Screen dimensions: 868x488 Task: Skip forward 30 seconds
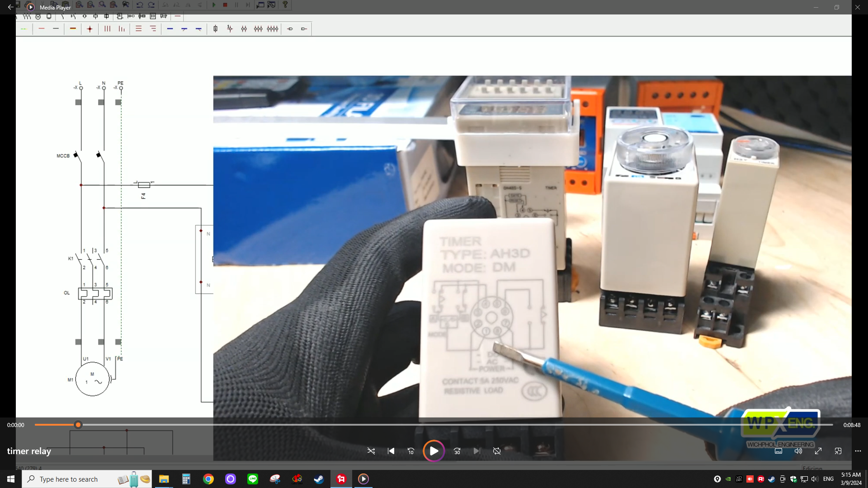tap(457, 451)
